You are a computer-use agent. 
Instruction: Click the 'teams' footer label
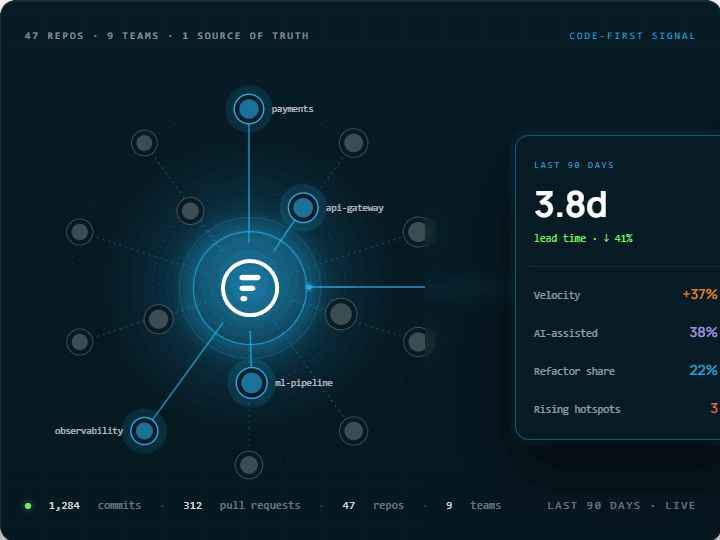[486, 506]
